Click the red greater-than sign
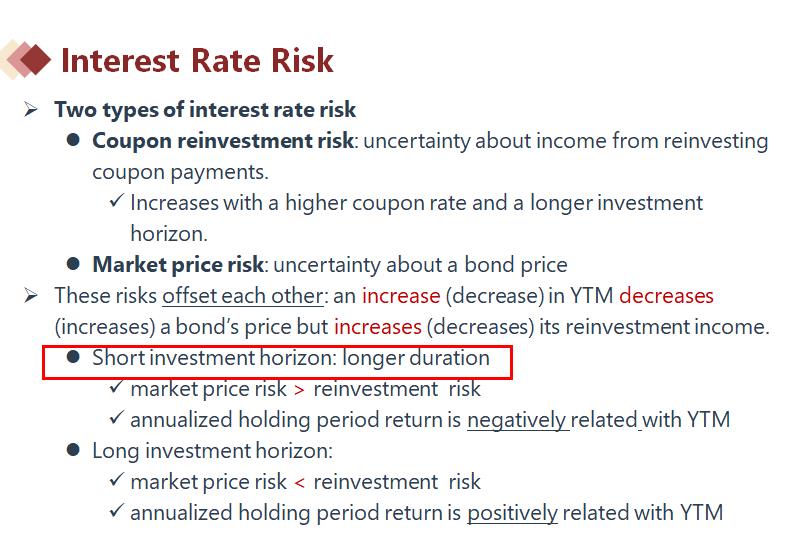Screen dimensions: 796x546 (300, 390)
